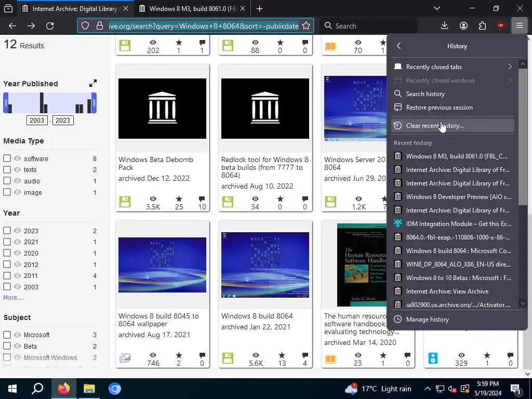Image resolution: width=532 pixels, height=399 pixels.
Task: Check the image media type checkbox
Action: pos(7,192)
